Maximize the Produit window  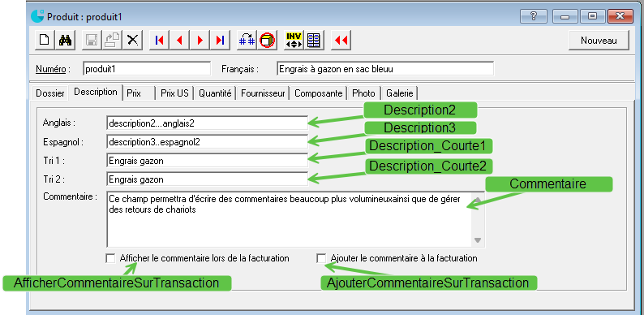click(x=592, y=16)
